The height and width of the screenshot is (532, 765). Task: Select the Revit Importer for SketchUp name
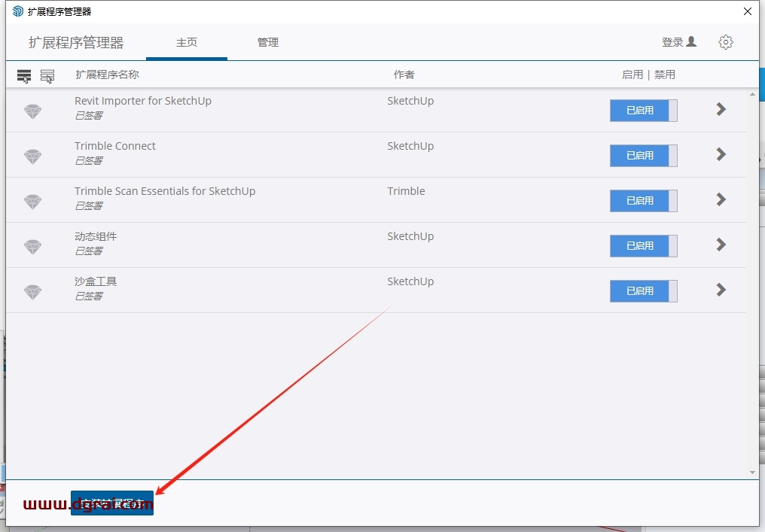click(x=143, y=101)
